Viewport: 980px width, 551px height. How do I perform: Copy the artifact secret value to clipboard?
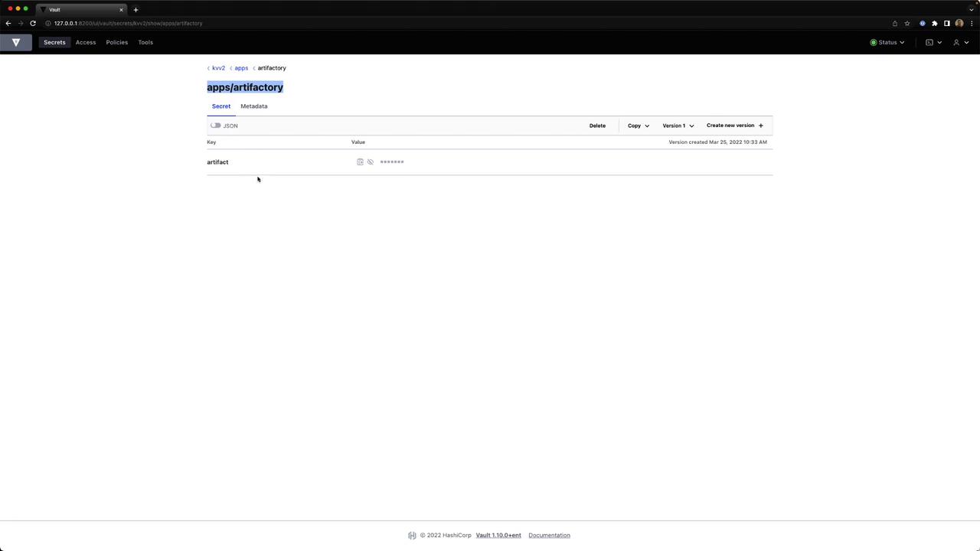(360, 162)
